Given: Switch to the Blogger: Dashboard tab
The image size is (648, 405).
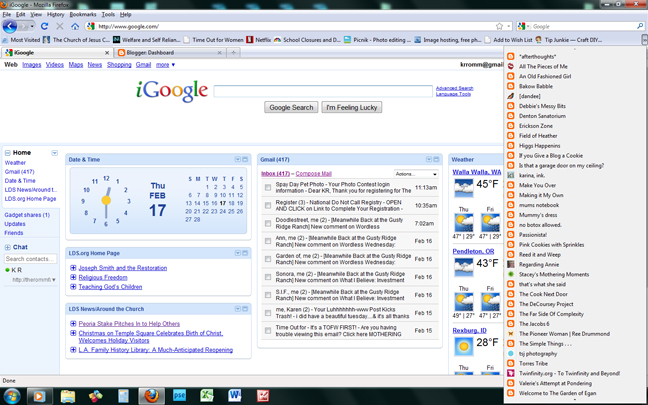Looking at the screenshot, I should pyautogui.click(x=169, y=52).
